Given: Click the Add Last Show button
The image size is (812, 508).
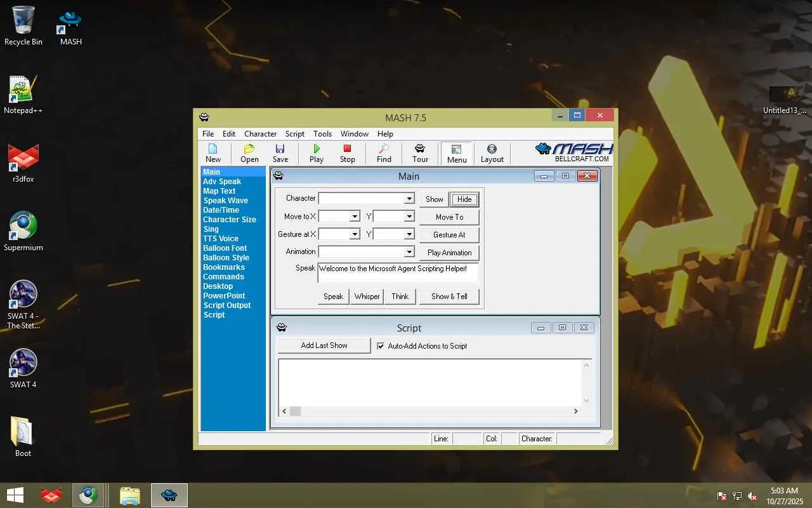Looking at the screenshot, I should coord(324,345).
